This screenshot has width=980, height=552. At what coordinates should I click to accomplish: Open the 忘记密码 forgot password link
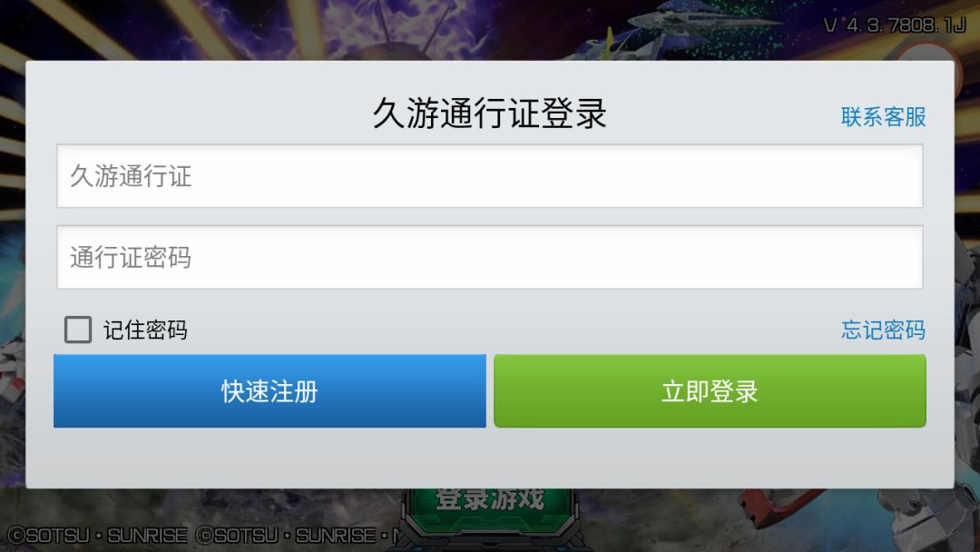coord(883,330)
